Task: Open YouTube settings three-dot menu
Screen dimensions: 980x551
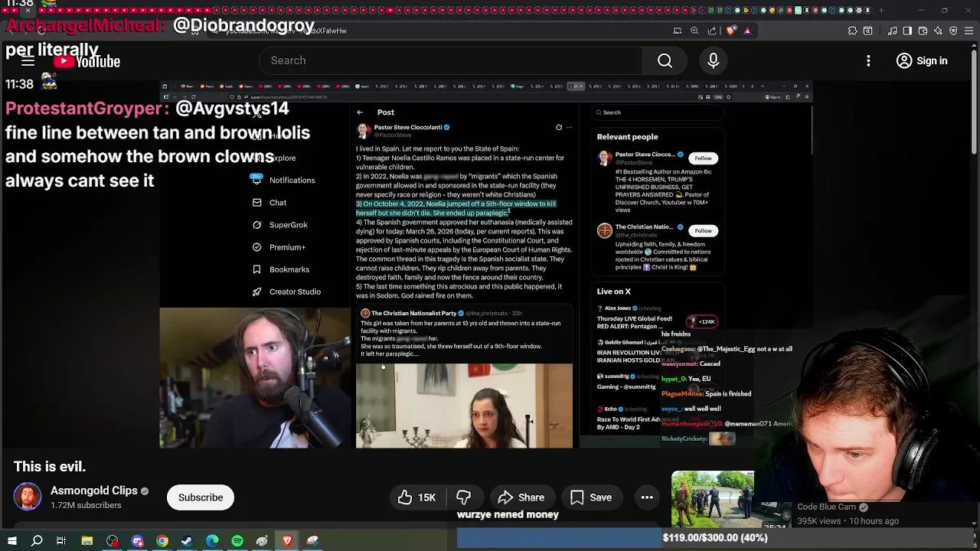Action: coord(868,60)
